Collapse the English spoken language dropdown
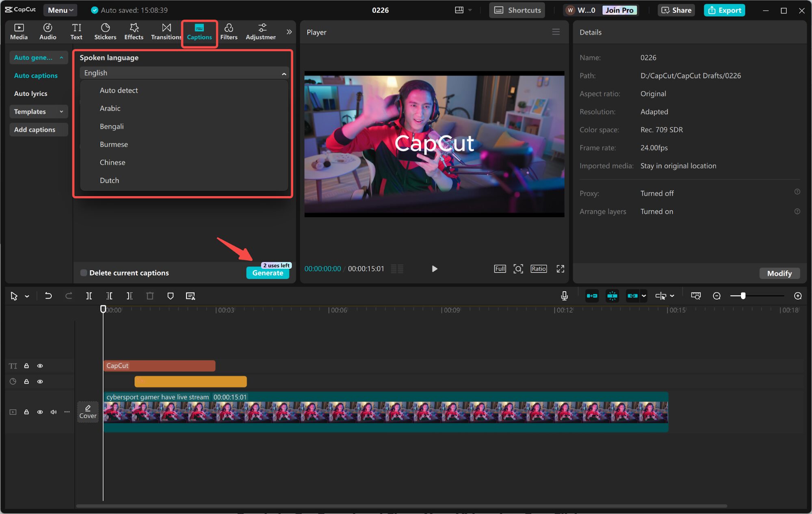Image resolution: width=812 pixels, height=514 pixels. click(x=184, y=73)
